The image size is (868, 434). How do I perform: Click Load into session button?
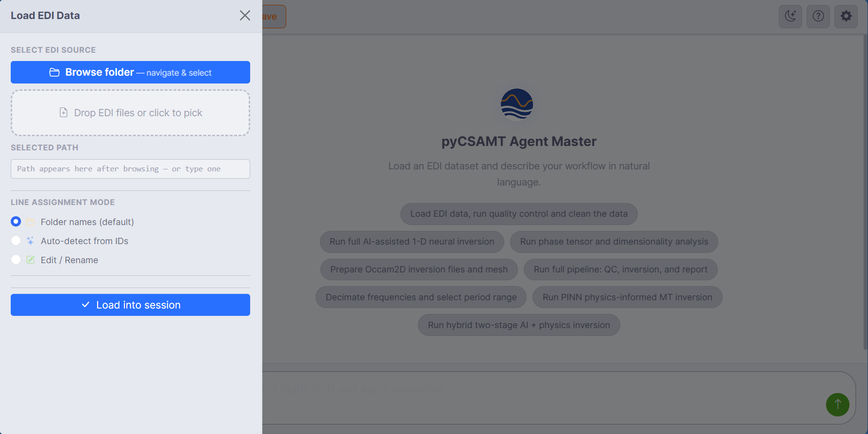pyautogui.click(x=130, y=305)
